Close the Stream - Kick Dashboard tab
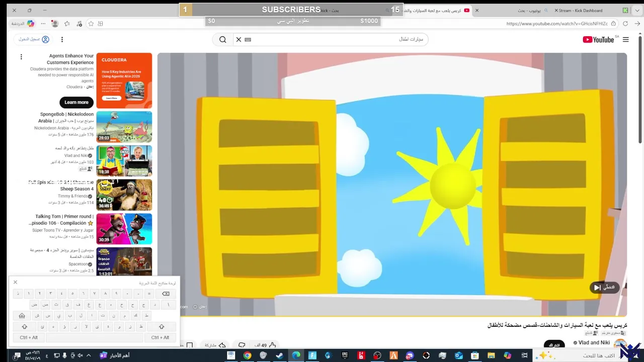This screenshot has width=644, height=362. [x=556, y=11]
